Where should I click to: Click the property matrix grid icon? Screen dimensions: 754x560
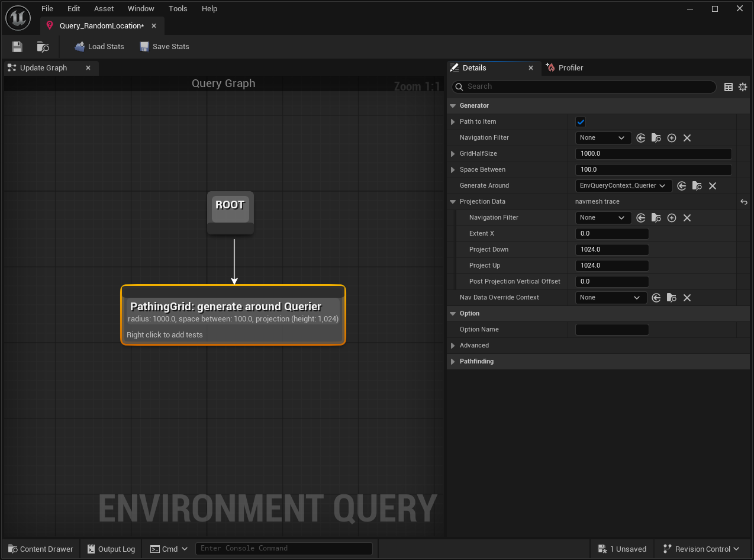728,86
